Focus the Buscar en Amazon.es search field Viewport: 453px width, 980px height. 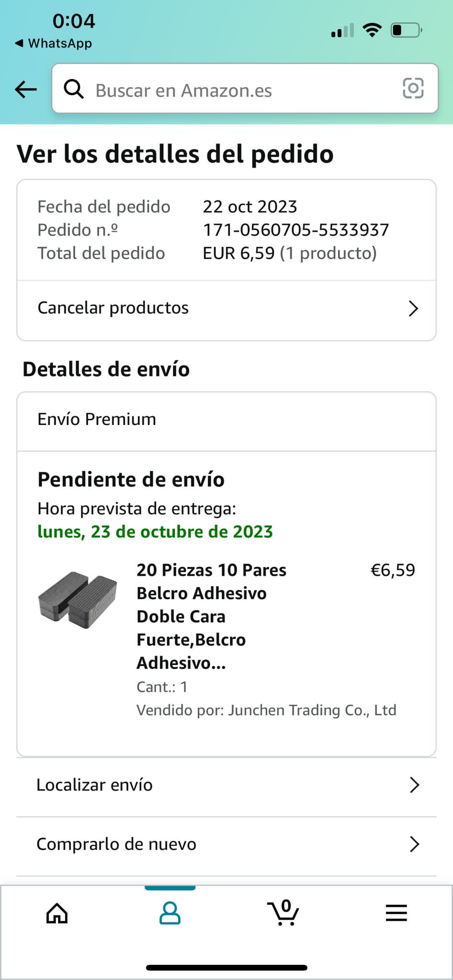point(245,89)
